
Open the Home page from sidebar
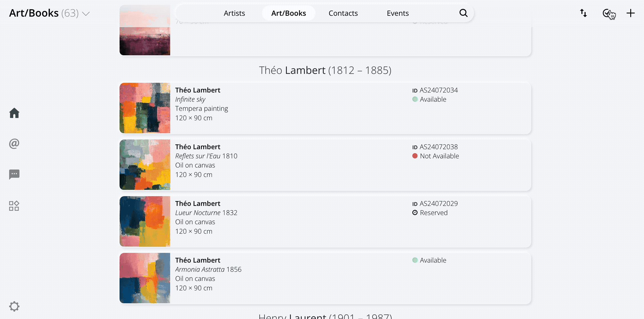(x=14, y=113)
